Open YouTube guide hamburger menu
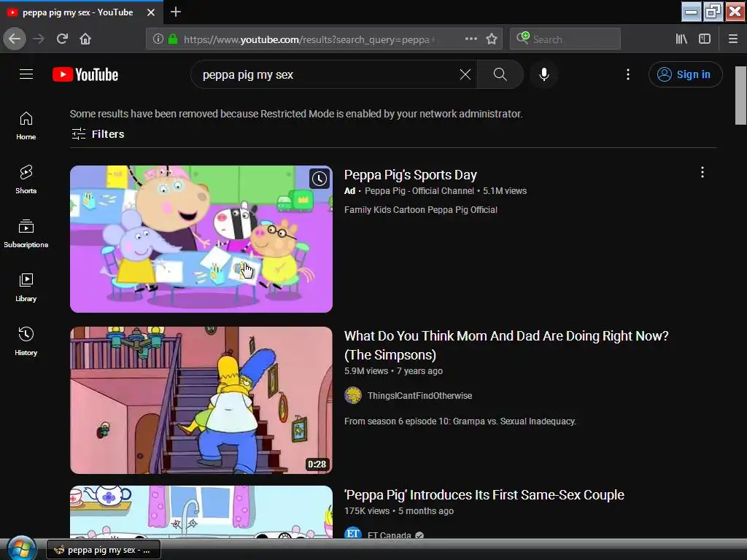 pyautogui.click(x=26, y=74)
